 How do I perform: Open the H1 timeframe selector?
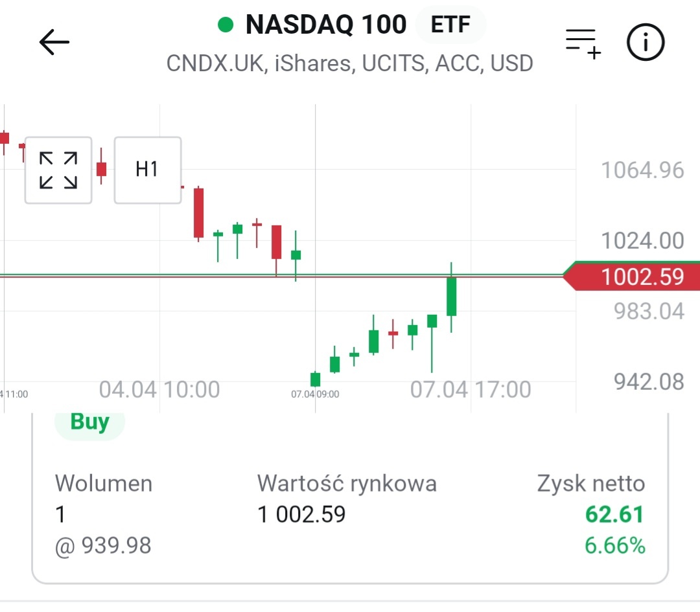(x=147, y=170)
